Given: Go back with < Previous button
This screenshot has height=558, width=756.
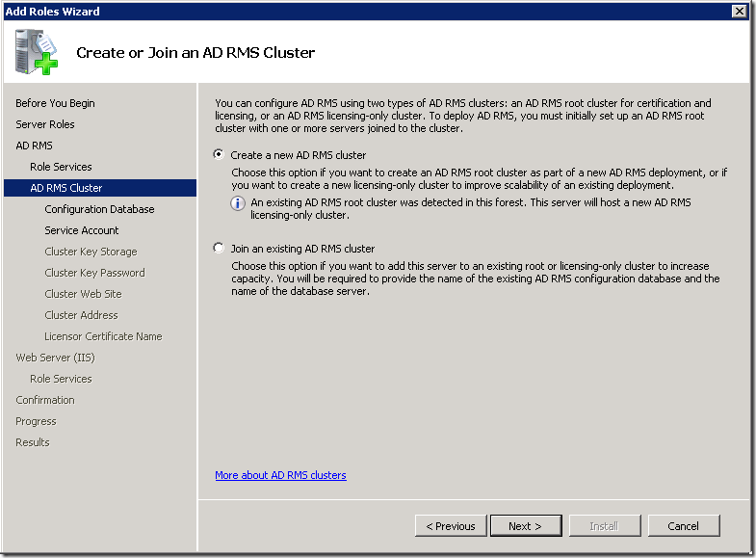Looking at the screenshot, I should coord(451,525).
